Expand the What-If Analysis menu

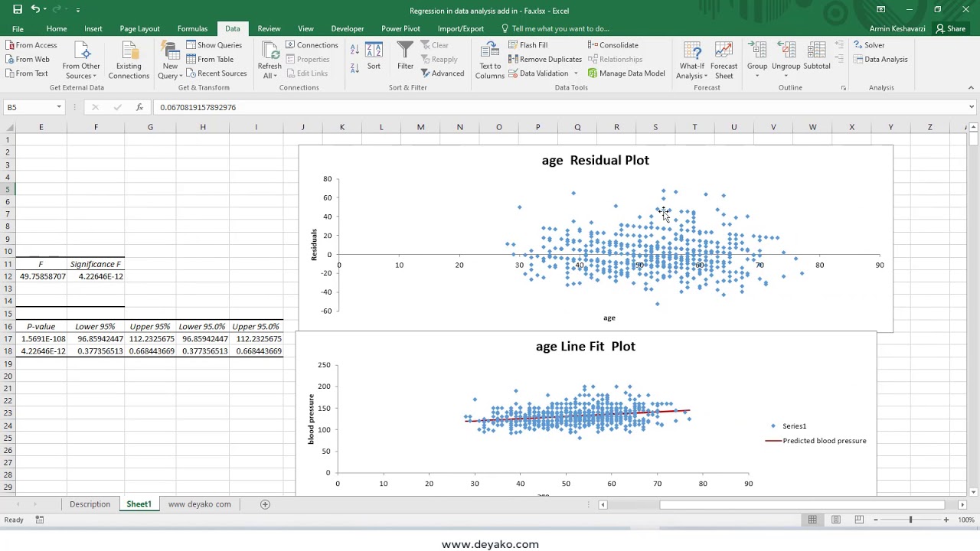point(692,70)
